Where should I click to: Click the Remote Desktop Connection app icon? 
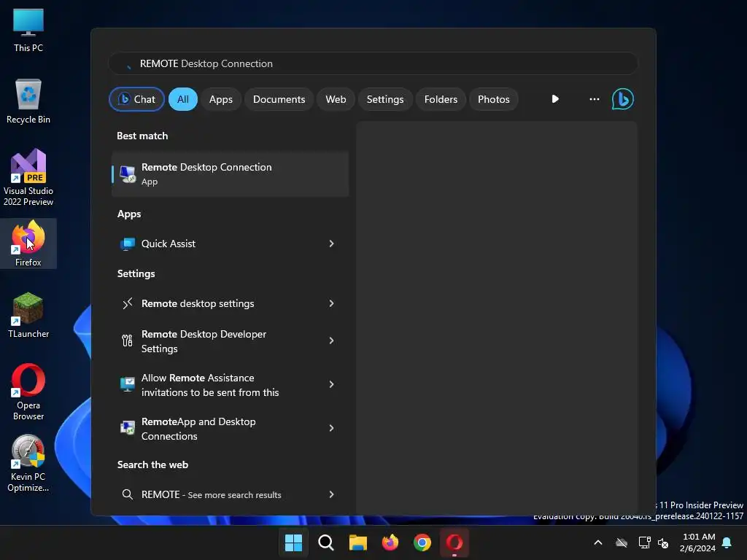point(127,174)
